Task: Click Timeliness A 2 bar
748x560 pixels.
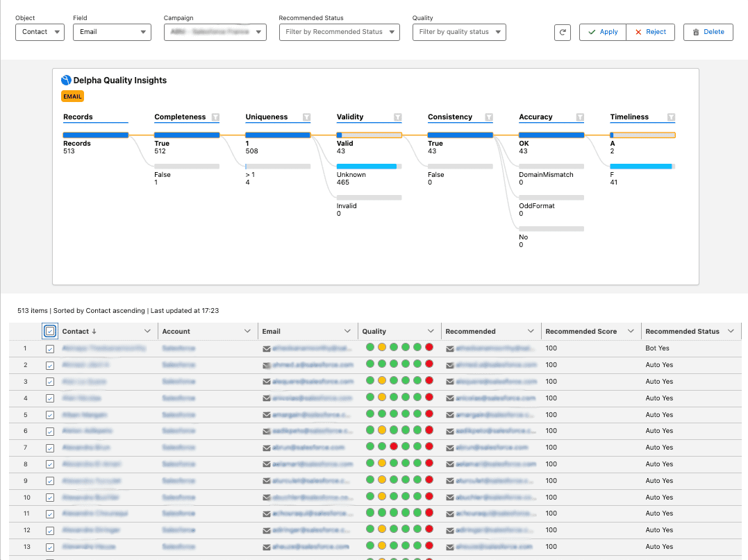Action: (642, 135)
